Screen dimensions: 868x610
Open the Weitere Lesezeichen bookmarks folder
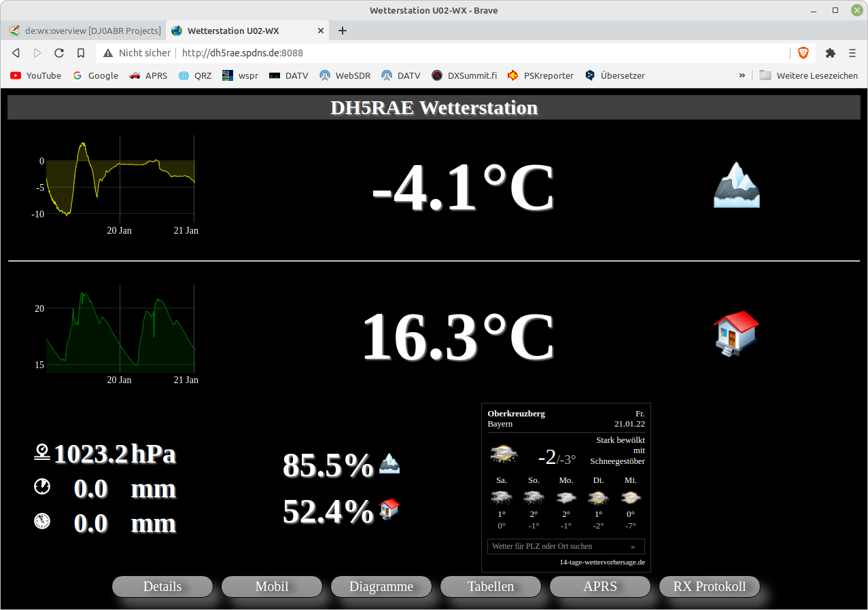tap(809, 75)
